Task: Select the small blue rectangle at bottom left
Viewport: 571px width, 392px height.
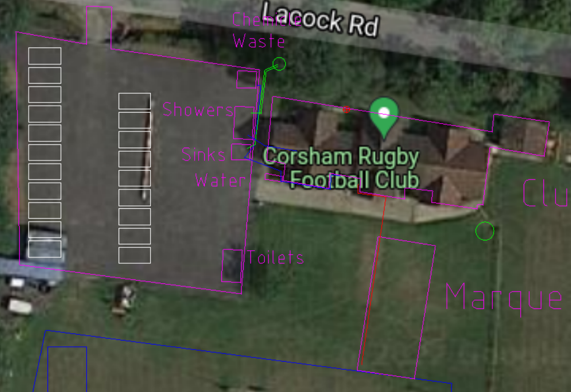Action: [x=67, y=369]
